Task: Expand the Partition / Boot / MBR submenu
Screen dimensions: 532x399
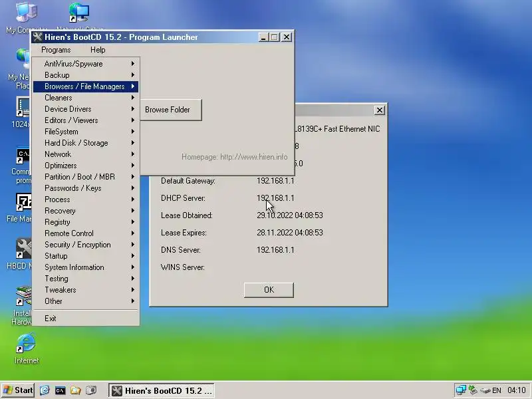Action: 86,177
